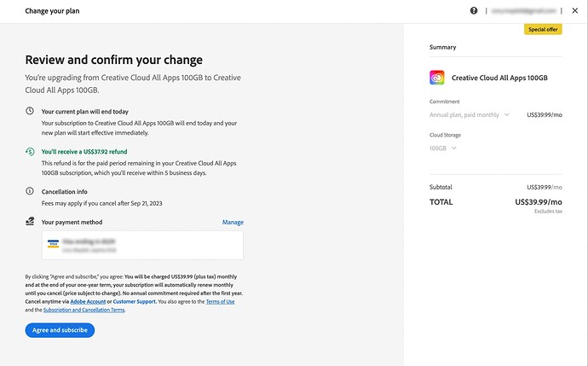Open the Adobe Account link
This screenshot has width=588, height=366.
coord(88,301)
